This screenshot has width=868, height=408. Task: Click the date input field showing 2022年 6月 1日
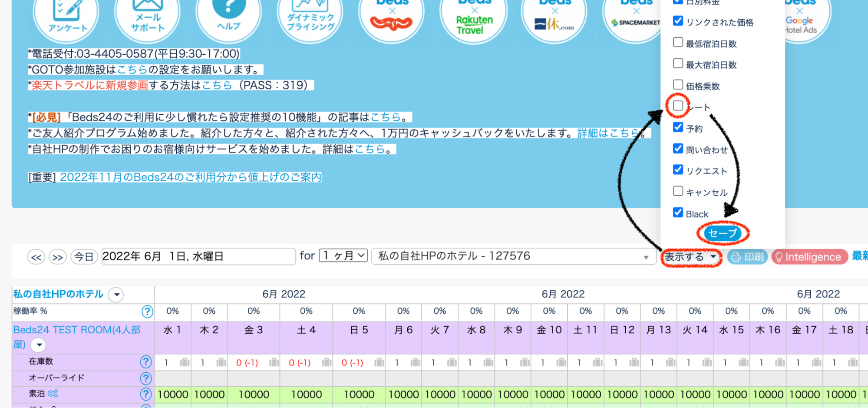pyautogui.click(x=198, y=256)
